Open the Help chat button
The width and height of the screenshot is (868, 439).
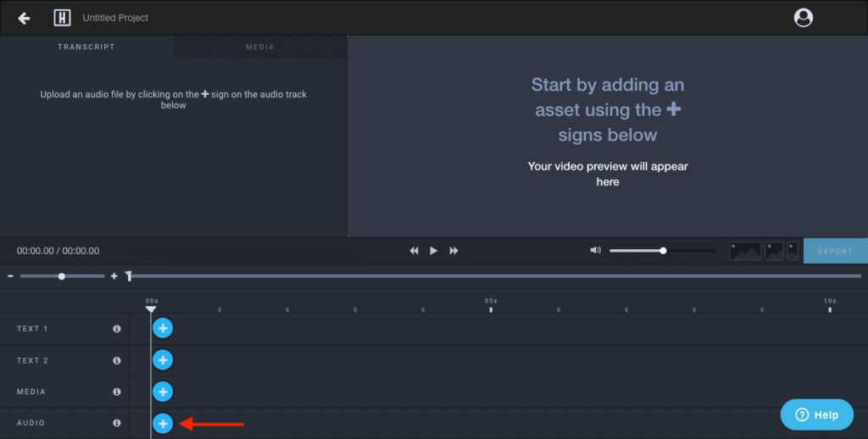816,414
